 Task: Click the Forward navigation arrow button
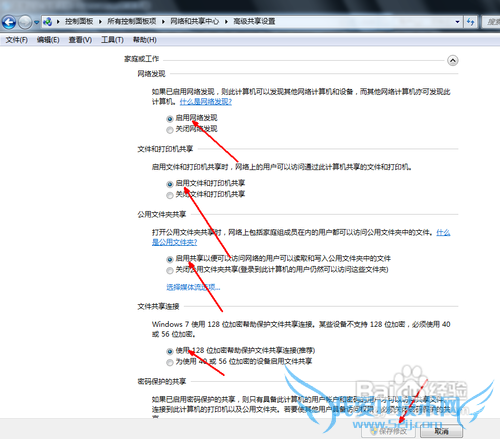25,22
